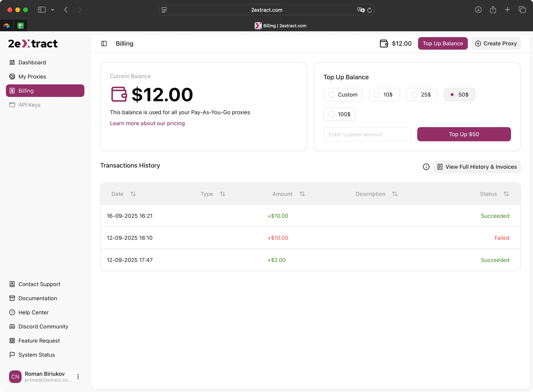The image size is (533, 392).
Task: Click the wallet icon in the header
Action: [x=384, y=44]
